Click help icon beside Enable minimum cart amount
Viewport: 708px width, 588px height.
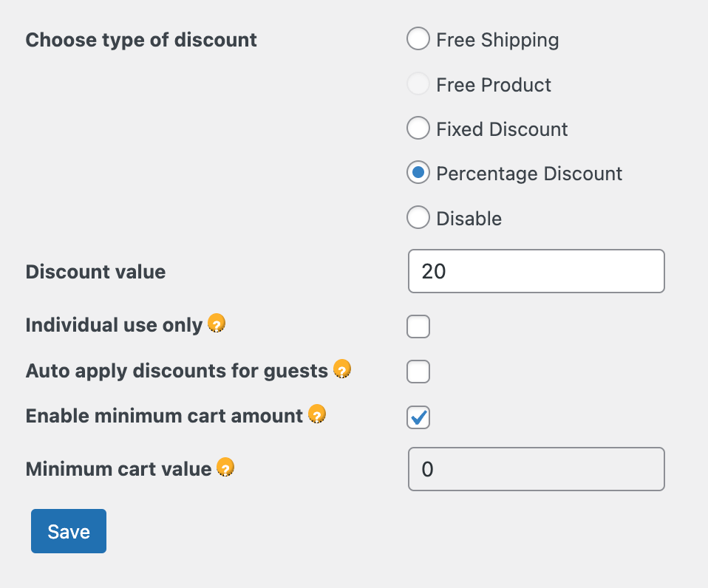(317, 414)
